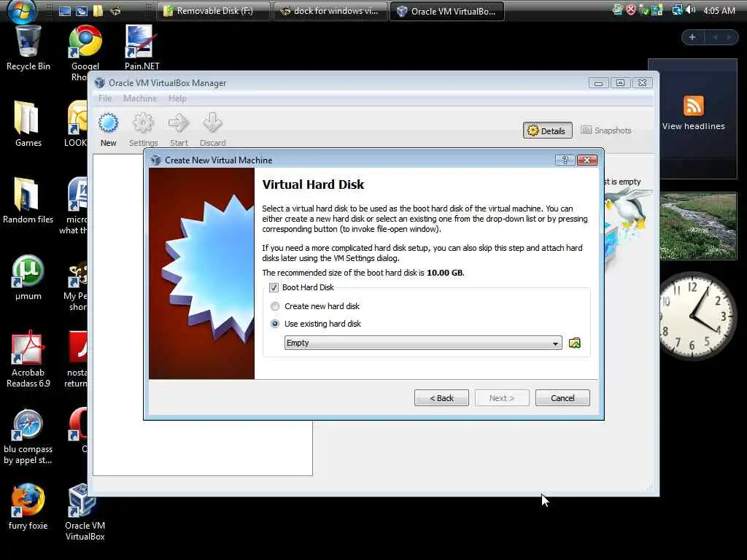
Task: Click the Cancel button
Action: 562,398
